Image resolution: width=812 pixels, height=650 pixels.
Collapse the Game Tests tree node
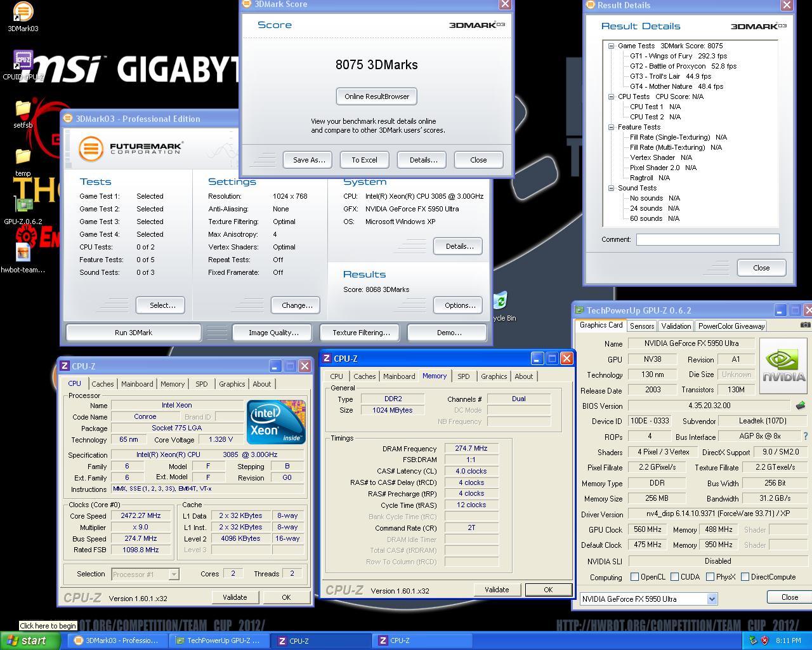(611, 46)
